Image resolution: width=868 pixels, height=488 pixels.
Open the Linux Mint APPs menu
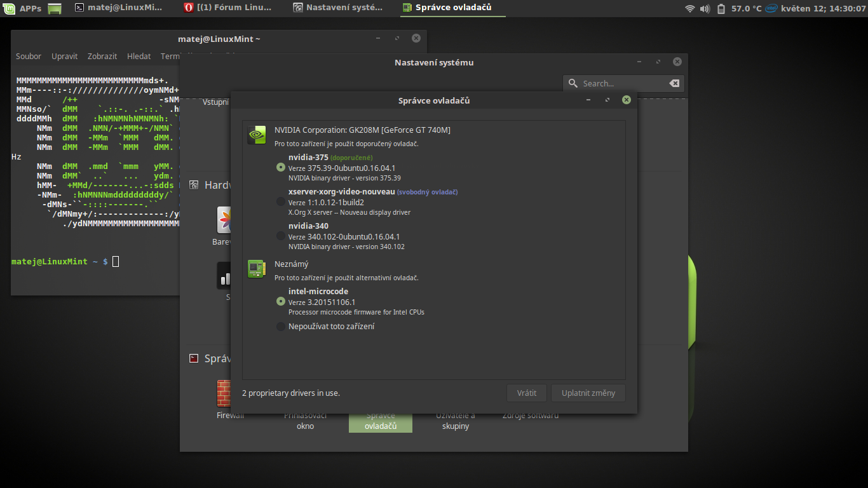[x=23, y=8]
